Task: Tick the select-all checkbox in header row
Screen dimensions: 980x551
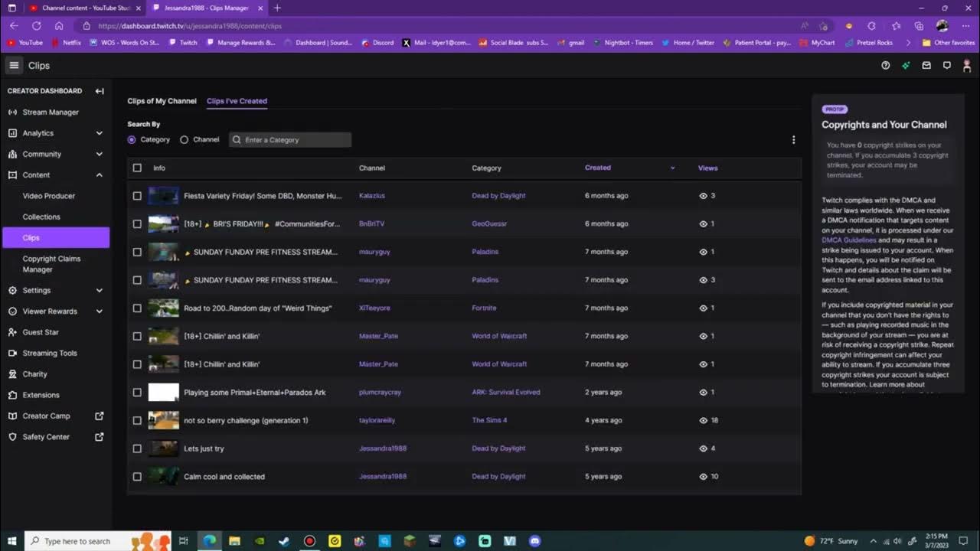Action: (137, 168)
